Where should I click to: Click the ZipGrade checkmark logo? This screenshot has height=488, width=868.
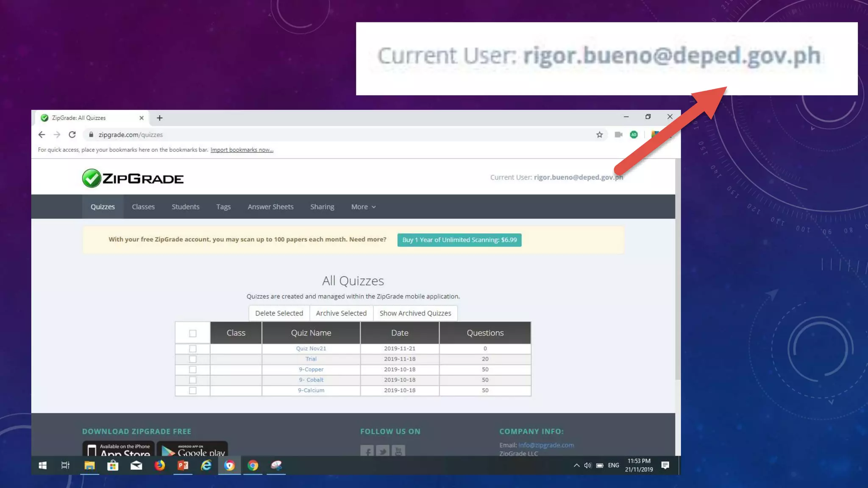point(92,178)
